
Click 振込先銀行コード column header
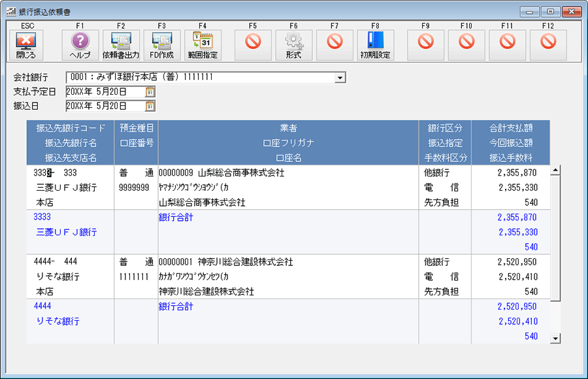71,128
